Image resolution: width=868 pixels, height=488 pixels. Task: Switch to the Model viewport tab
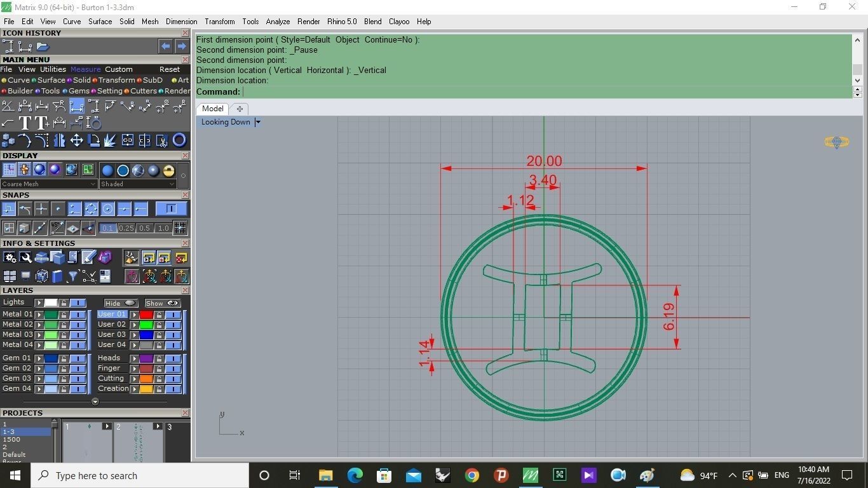coord(212,109)
